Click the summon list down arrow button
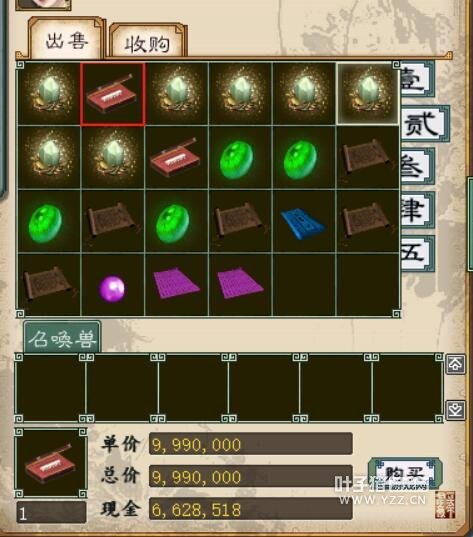Viewport: 473px width, 537px height. coord(455,410)
